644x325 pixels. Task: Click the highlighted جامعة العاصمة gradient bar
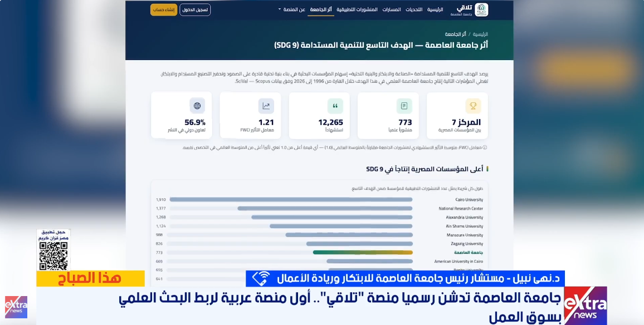[363, 252]
